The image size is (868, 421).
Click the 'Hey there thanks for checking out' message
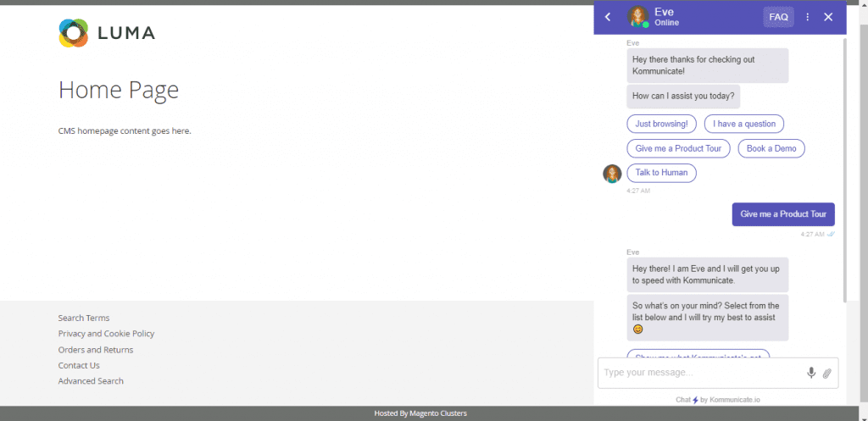click(708, 65)
